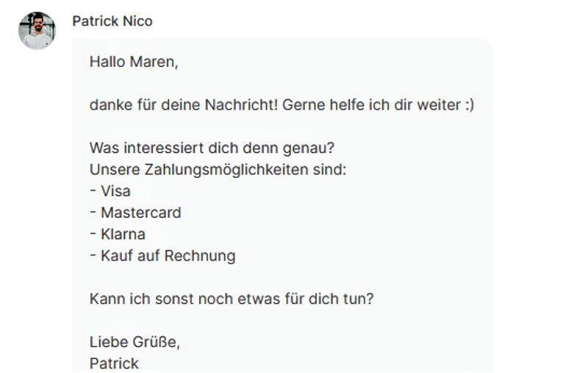588x373 pixels.
Task: Click the greeting line "Hallo Maren,"
Action: (134, 62)
